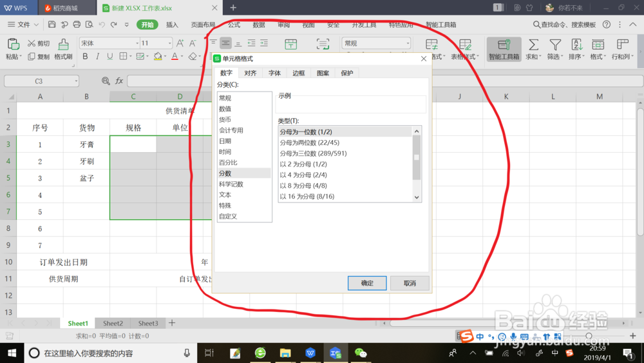The height and width of the screenshot is (363, 644).
Task: Switch to the 保护 tab in dialog
Action: (x=347, y=73)
